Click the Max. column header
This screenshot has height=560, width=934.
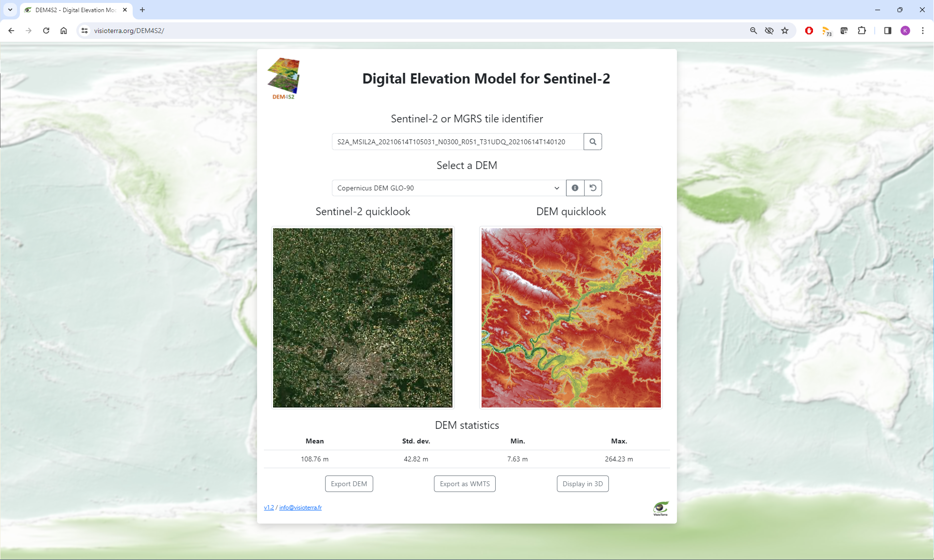pos(619,441)
